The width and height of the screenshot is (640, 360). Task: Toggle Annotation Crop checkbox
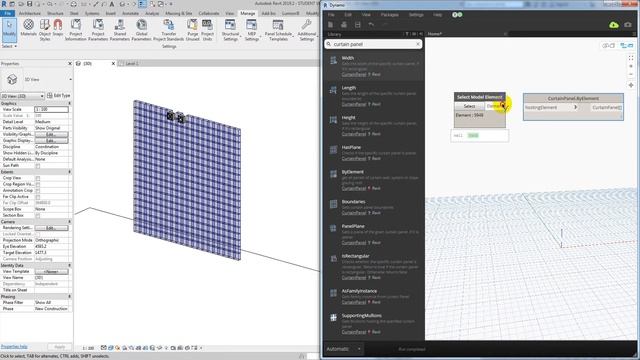pos(38,191)
